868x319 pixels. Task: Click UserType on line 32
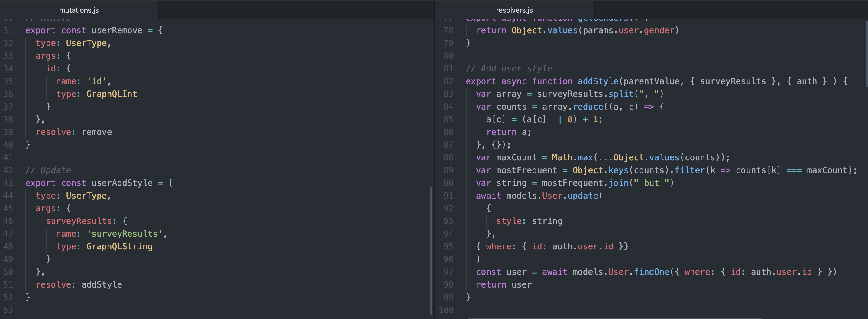[86, 43]
